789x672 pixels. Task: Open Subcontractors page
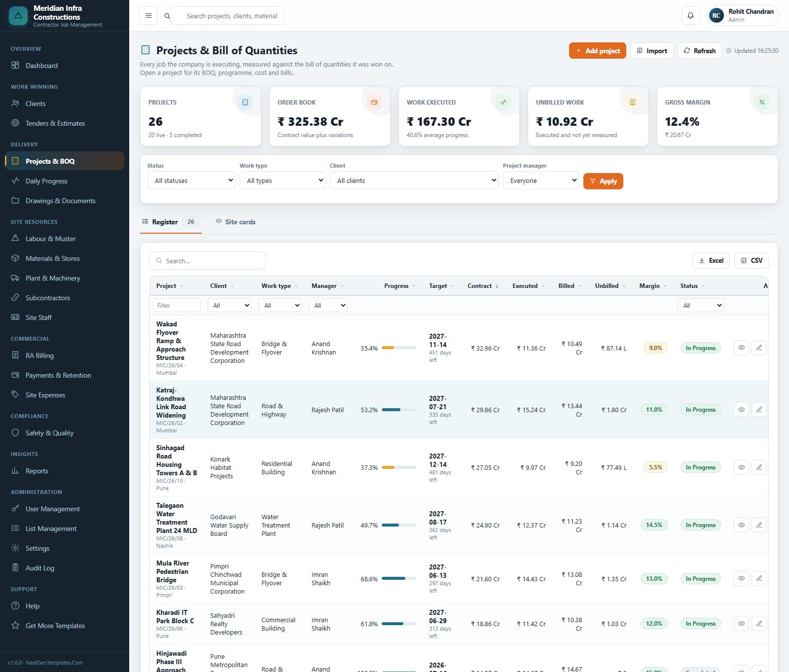coord(65,298)
